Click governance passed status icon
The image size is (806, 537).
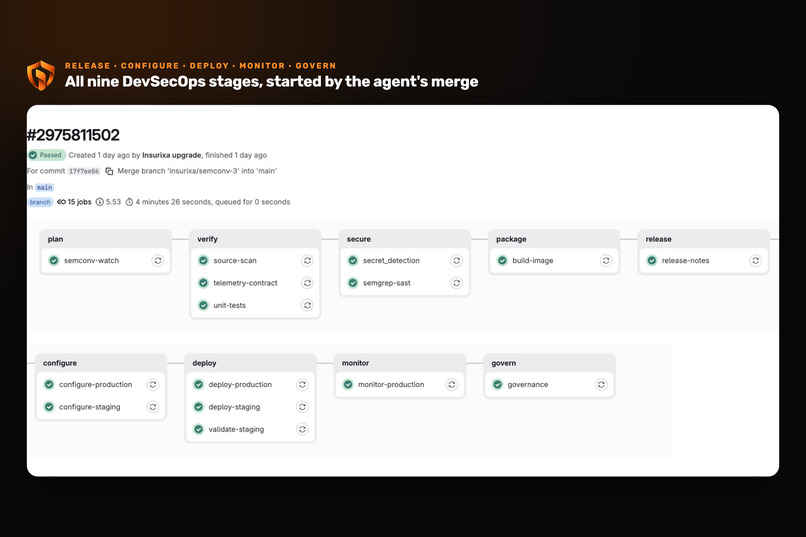click(x=498, y=384)
